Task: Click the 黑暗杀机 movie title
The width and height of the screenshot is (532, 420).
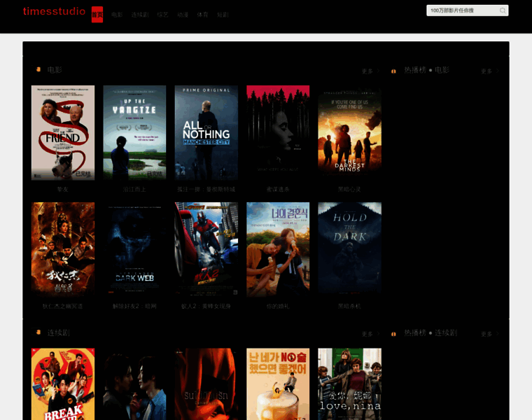Action: pos(349,307)
